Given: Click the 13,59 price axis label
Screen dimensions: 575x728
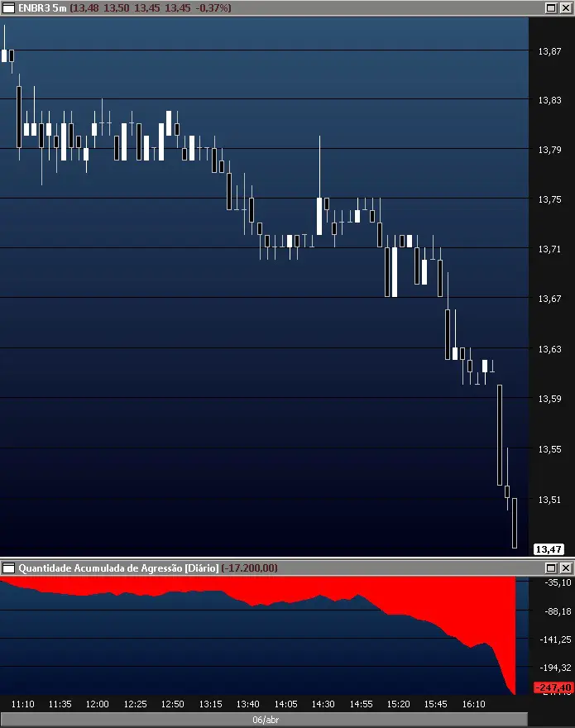Looking at the screenshot, I should click(549, 399).
